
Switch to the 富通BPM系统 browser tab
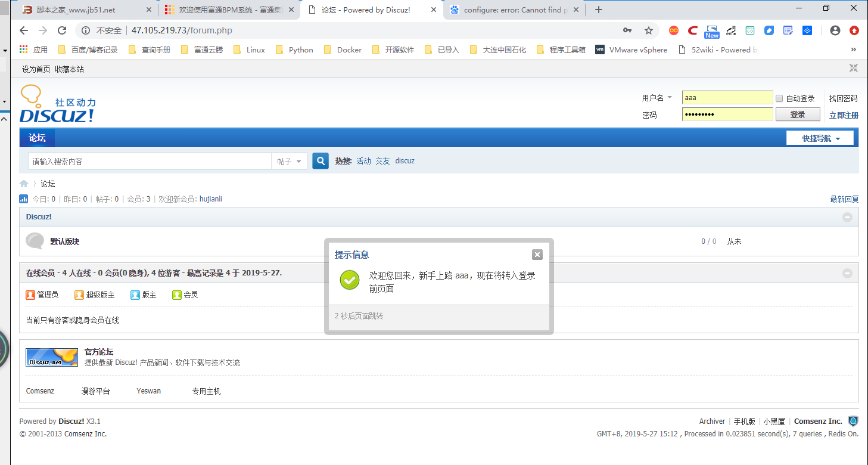pyautogui.click(x=229, y=10)
